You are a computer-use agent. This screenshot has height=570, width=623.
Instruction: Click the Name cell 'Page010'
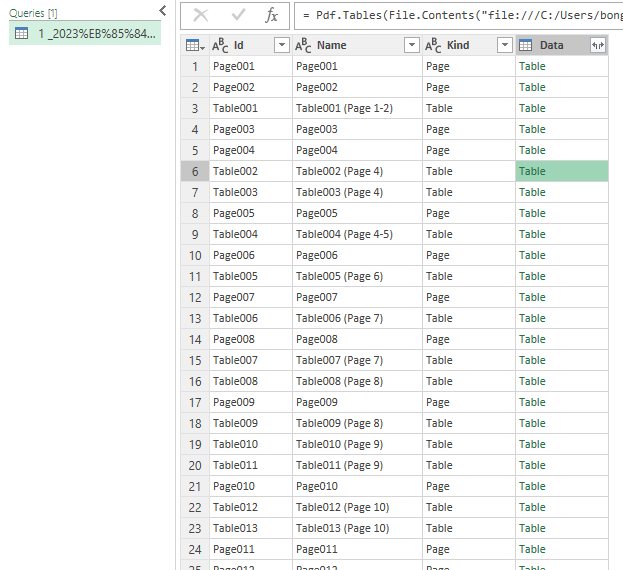tap(357, 486)
